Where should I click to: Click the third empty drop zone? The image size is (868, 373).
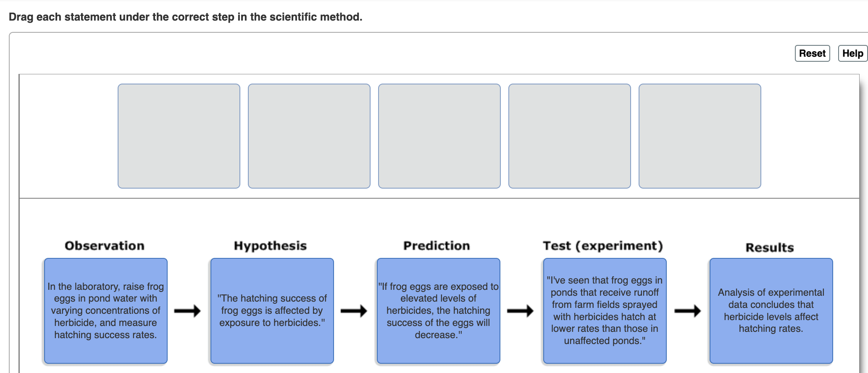click(x=439, y=136)
